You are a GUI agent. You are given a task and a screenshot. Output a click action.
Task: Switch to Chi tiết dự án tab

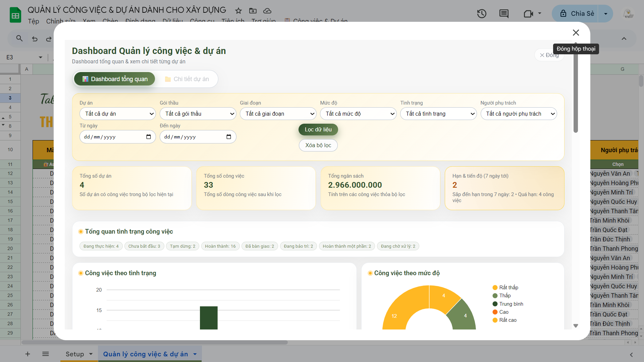click(x=187, y=79)
